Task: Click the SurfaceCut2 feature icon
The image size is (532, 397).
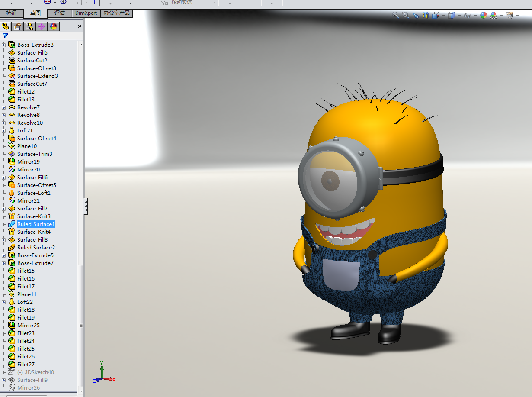Action: [x=12, y=61]
